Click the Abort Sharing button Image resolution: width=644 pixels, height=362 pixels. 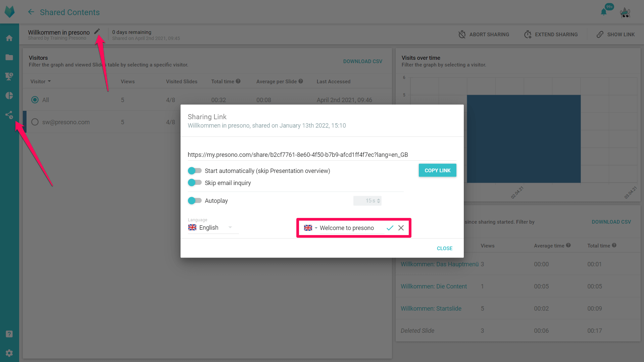pos(484,34)
